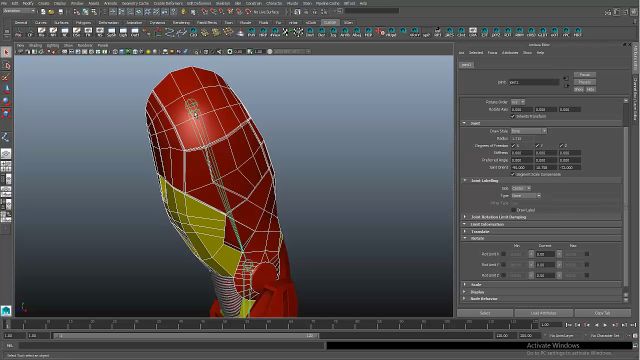This screenshot has height=360, width=640.
Task: Enable Rot Limit Z maximum checkbox
Action: tap(587, 275)
